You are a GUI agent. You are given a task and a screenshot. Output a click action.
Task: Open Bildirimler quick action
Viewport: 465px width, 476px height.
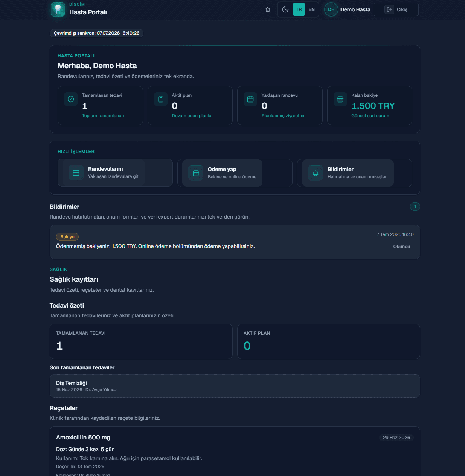[355, 173]
